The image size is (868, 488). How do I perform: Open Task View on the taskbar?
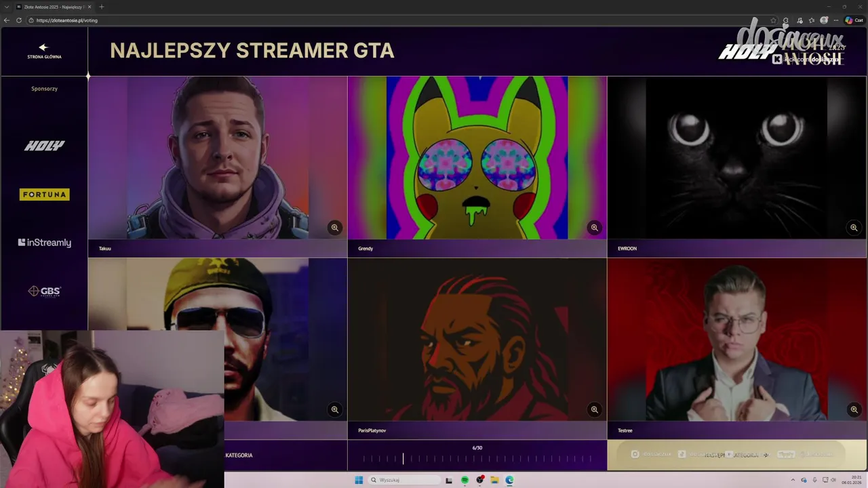click(449, 480)
